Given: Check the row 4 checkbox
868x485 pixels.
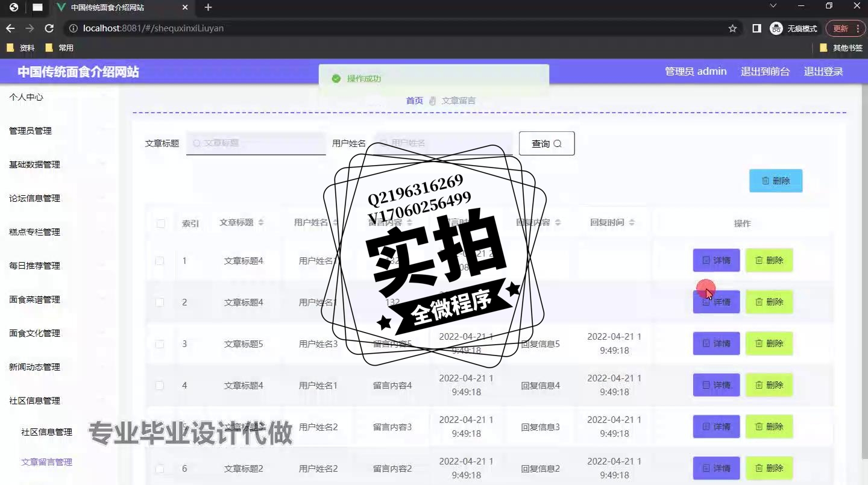Looking at the screenshot, I should [160, 386].
